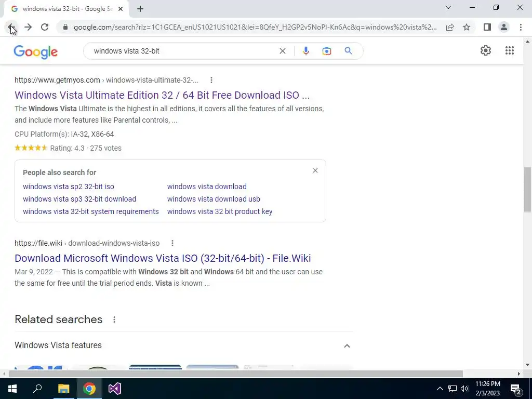Bookmark this page with the star icon
Image resolution: width=532 pixels, height=399 pixels.
(467, 27)
